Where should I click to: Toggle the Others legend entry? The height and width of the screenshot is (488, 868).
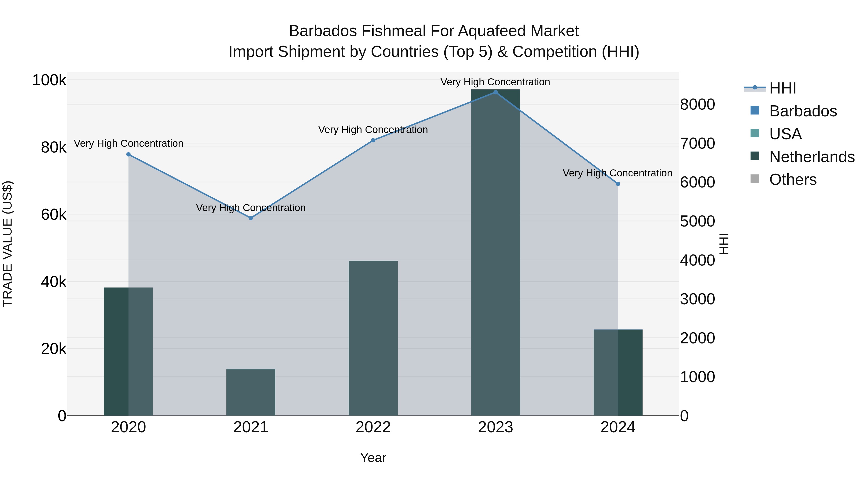[783, 180]
